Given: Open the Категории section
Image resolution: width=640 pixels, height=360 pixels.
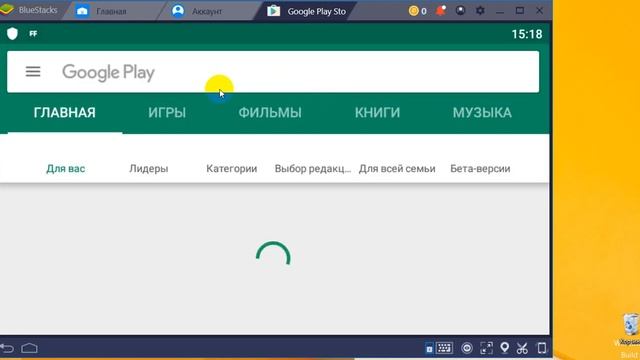Looking at the screenshot, I should (231, 169).
